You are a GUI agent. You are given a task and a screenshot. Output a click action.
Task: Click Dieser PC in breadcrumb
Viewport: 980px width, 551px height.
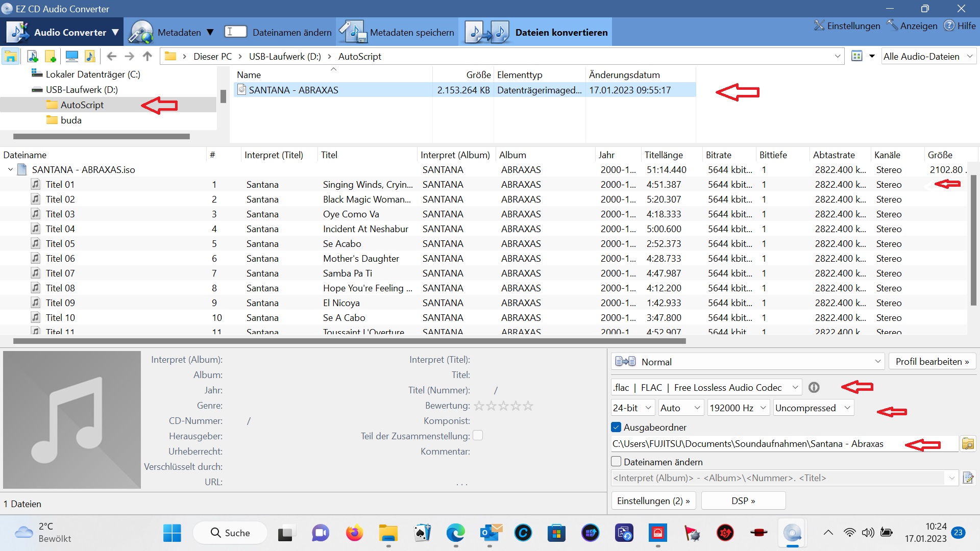point(212,56)
